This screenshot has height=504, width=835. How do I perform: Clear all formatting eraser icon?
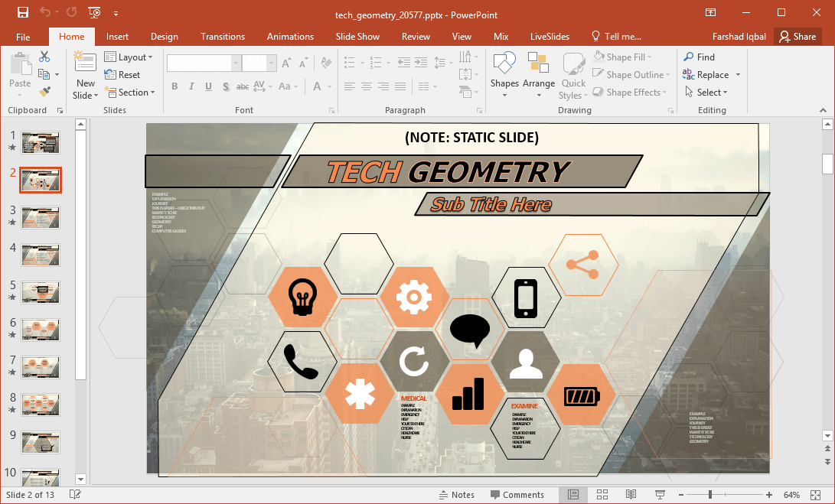tap(327, 63)
